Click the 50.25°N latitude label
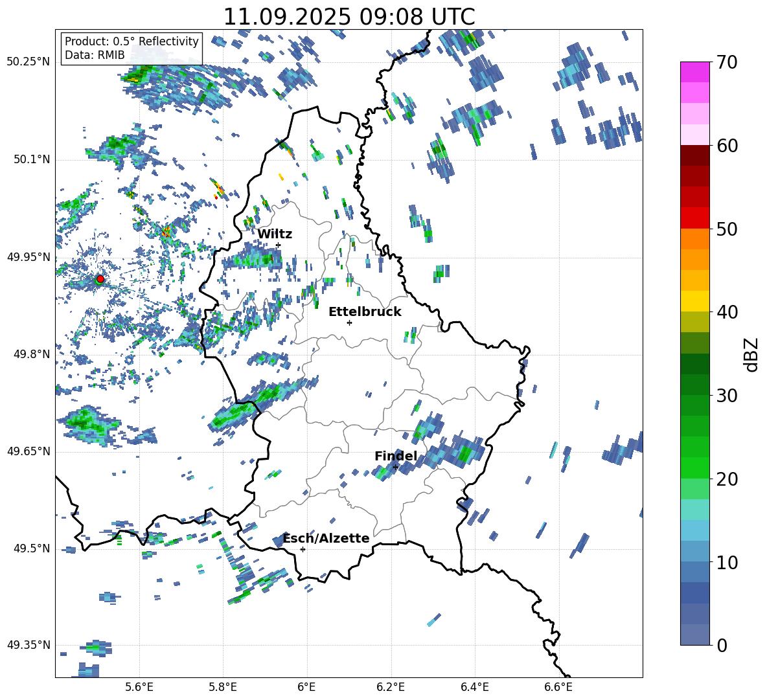The height and width of the screenshot is (700, 767). [29, 62]
